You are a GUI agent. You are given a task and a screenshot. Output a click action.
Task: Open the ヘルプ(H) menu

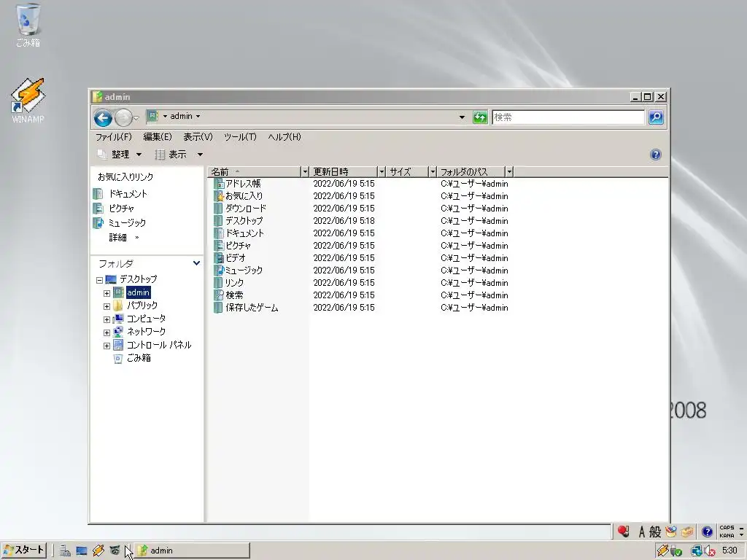285,137
